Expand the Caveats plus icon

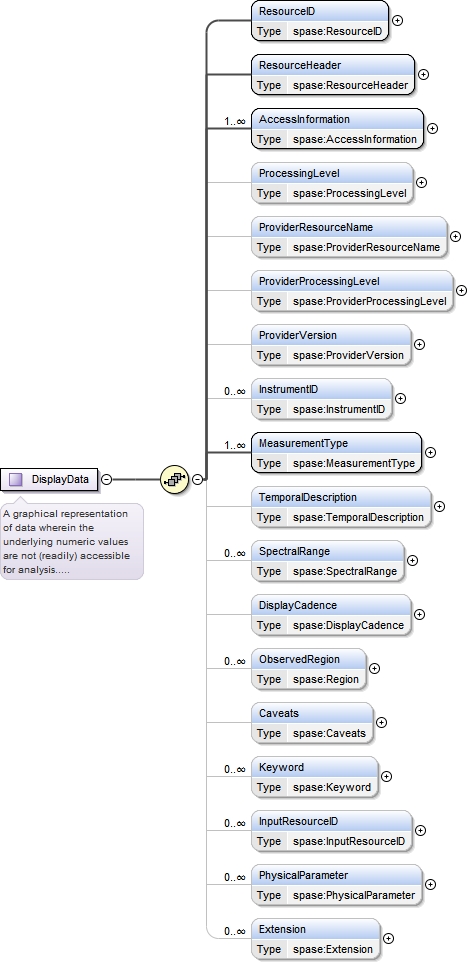tap(380, 722)
